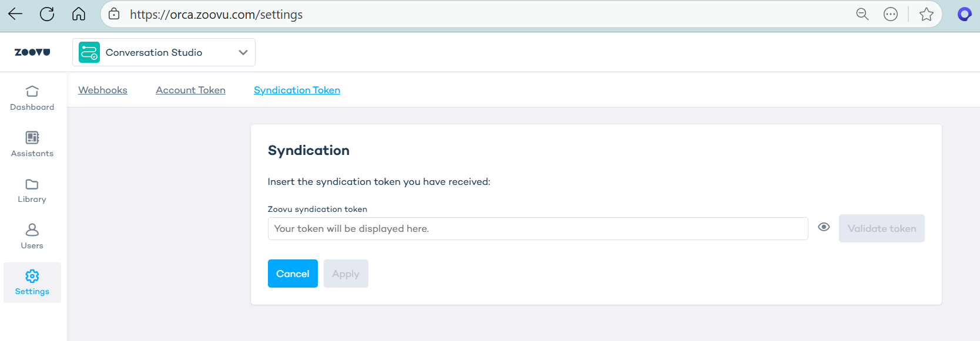Click the Zoovu logo in the header
Image resolution: width=980 pixels, height=341 pixels.
[33, 52]
